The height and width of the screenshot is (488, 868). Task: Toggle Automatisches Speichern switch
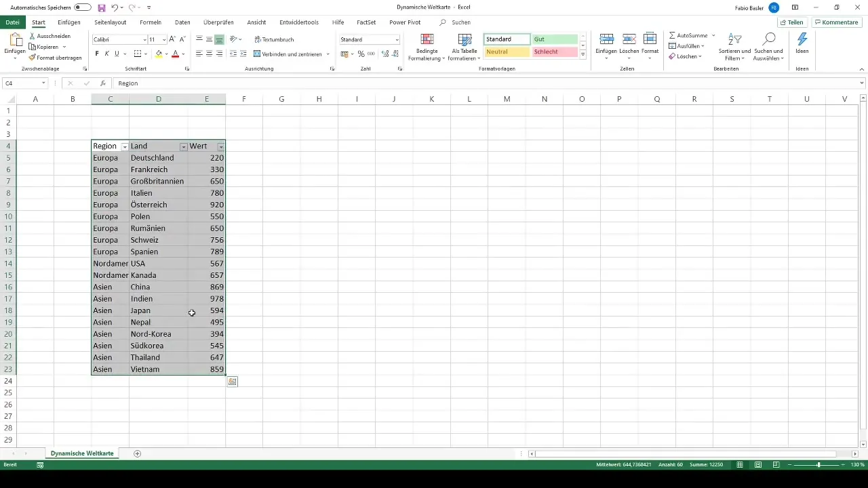coord(83,7)
